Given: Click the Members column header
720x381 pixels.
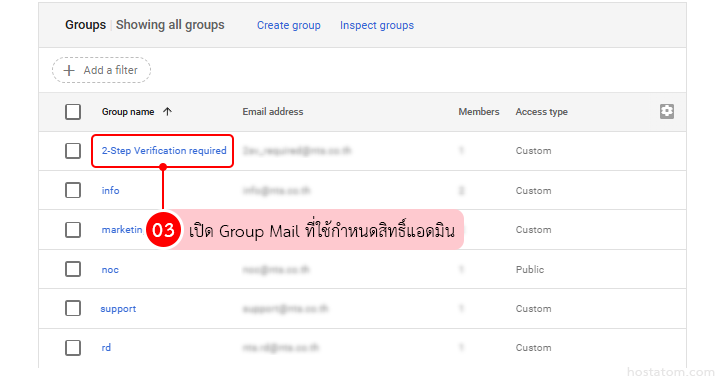Looking at the screenshot, I should [x=479, y=112].
